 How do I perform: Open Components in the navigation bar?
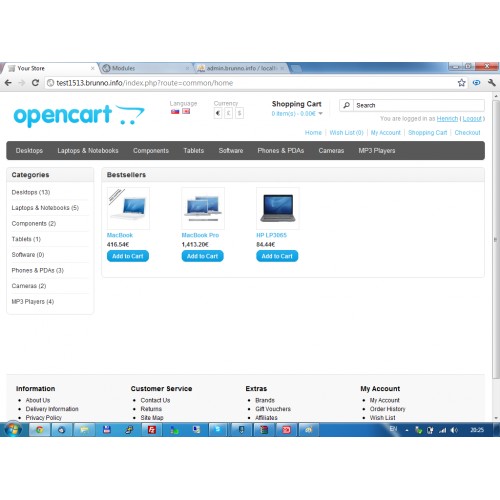point(151,151)
